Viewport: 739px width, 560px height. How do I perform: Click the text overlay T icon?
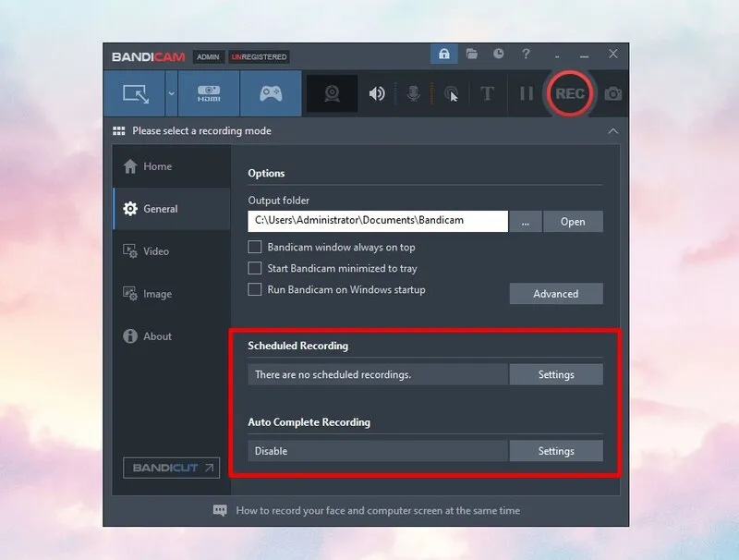click(x=487, y=93)
